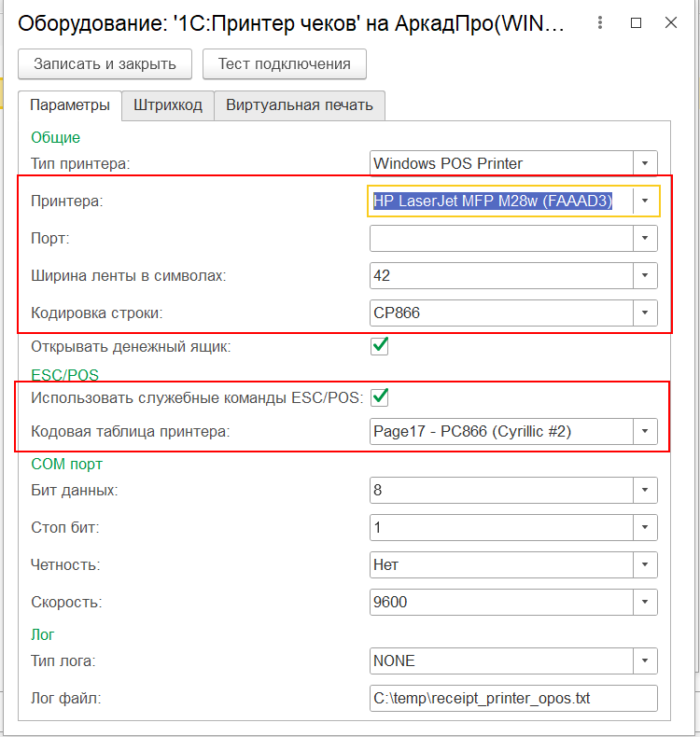Select the 'Параметры' tab
700x737 pixels.
pyautogui.click(x=70, y=105)
